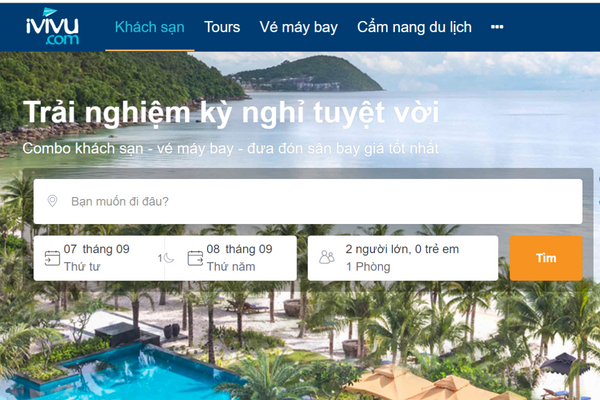Focus the 'Bạn muốn đi đâu?' field
This screenshot has width=600, height=400.
[308, 201]
